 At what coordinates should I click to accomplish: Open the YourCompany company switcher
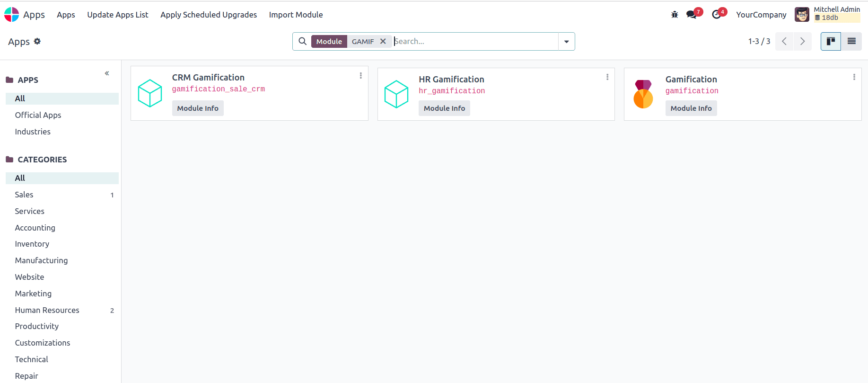761,15
